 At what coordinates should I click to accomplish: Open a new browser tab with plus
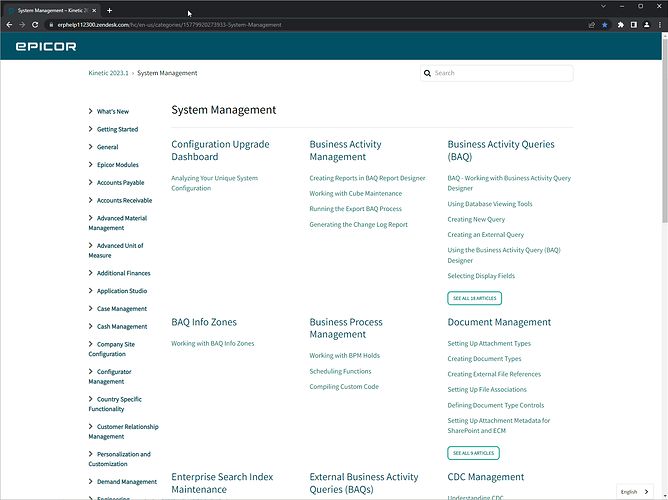click(x=109, y=10)
